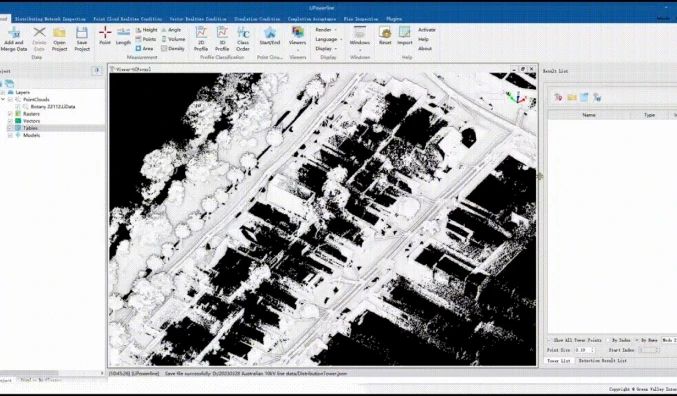Switch to Point Cloud Realtime Condition tab
Screen dimensions: 677x396
128,19
